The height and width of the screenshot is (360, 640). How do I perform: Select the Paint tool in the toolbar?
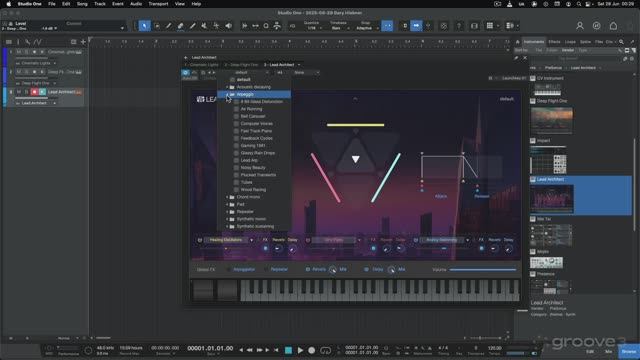(193, 26)
